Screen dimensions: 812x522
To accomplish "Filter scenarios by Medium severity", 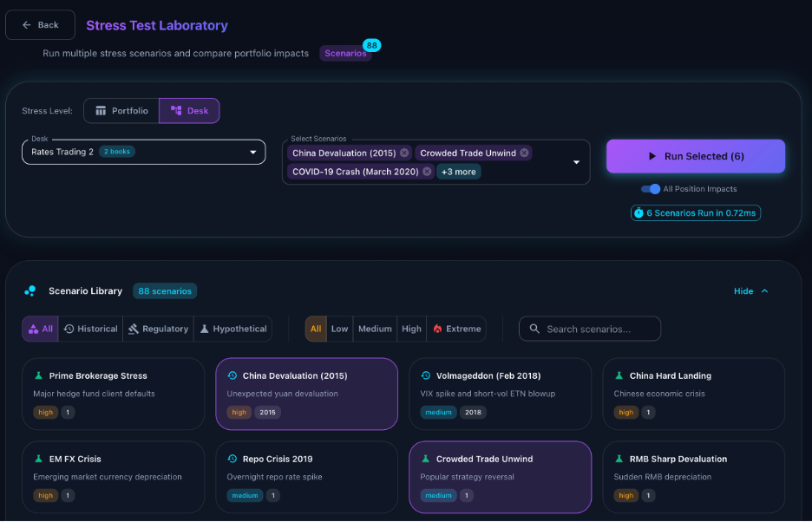I will 375,329.
